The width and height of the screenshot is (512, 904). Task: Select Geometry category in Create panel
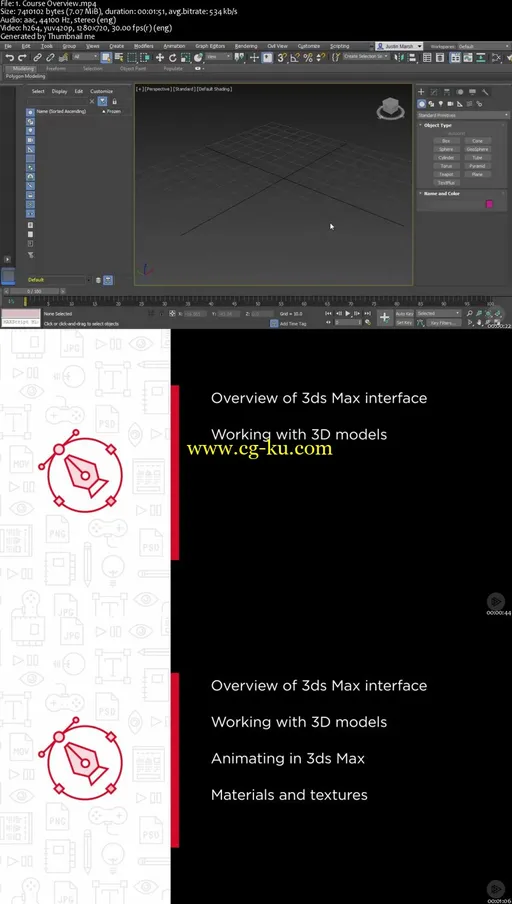click(422, 104)
